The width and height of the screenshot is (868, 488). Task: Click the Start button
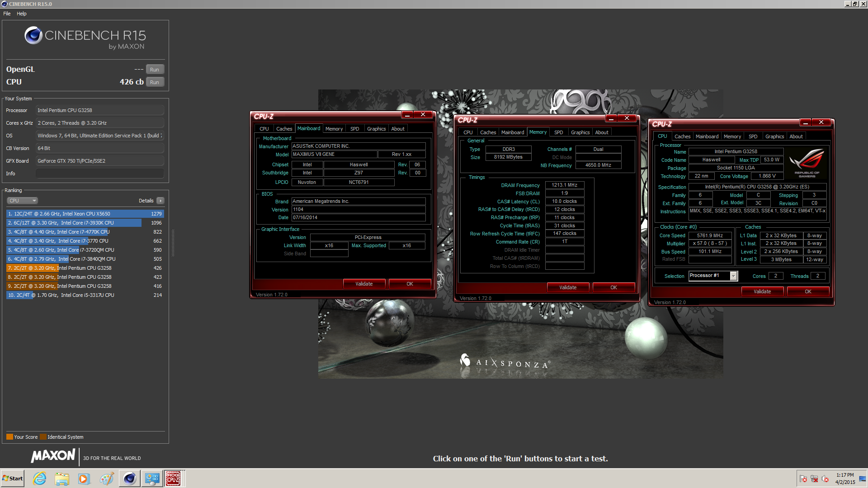click(13, 479)
